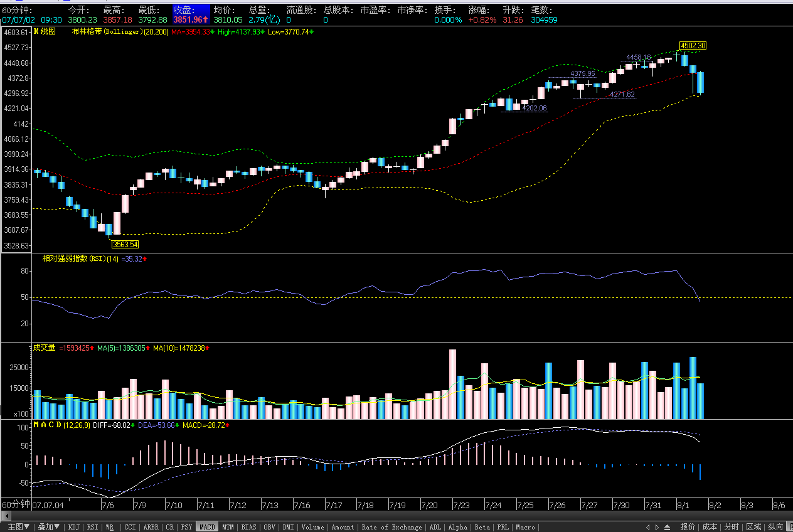
Task: Click the 4502.30 high price marker
Action: pos(693,45)
